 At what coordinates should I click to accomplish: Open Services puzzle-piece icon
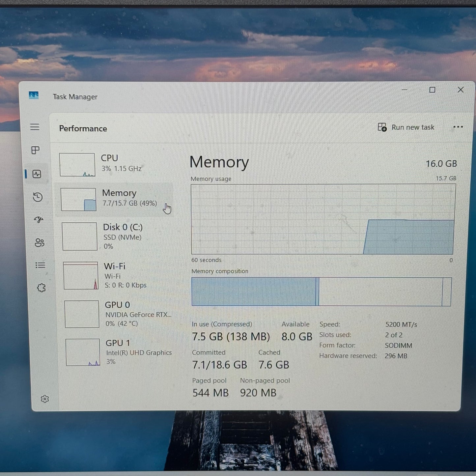coord(41,288)
